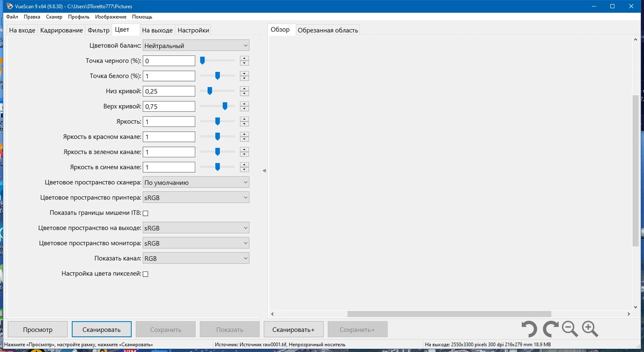
Task: Open the Сканер menu
Action: click(54, 17)
